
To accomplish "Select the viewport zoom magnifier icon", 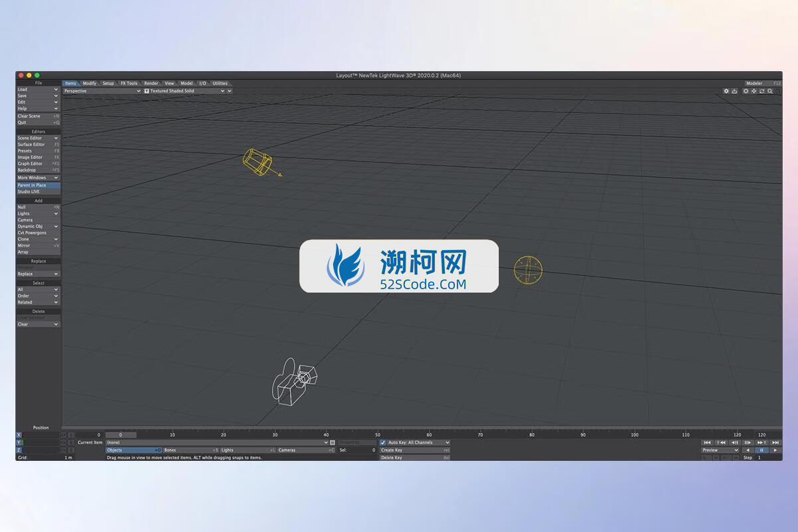I will 770,91.
